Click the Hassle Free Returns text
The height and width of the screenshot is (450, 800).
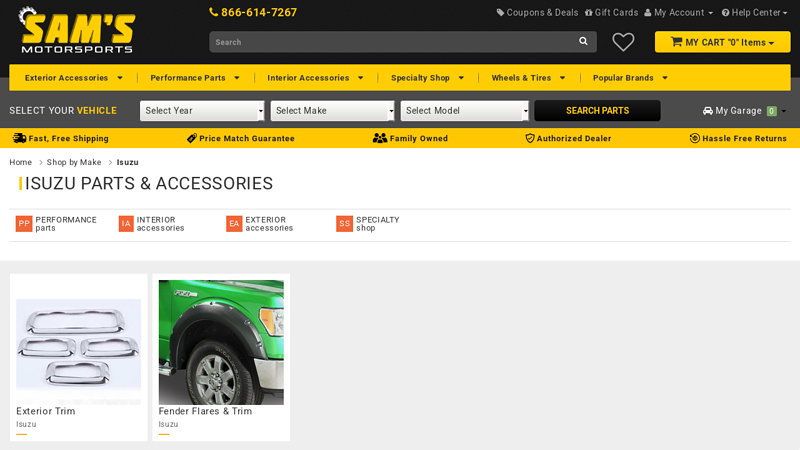744,138
